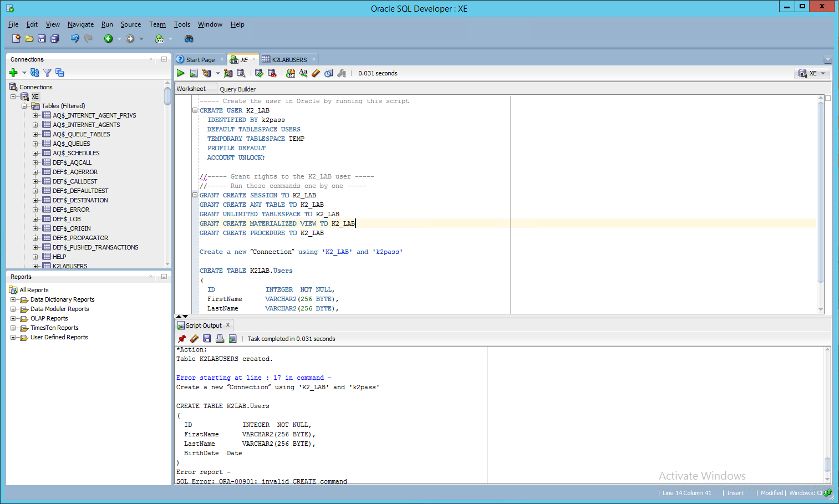Select the HELP table in tree
Screen dimensions: 839x504
tap(59, 257)
